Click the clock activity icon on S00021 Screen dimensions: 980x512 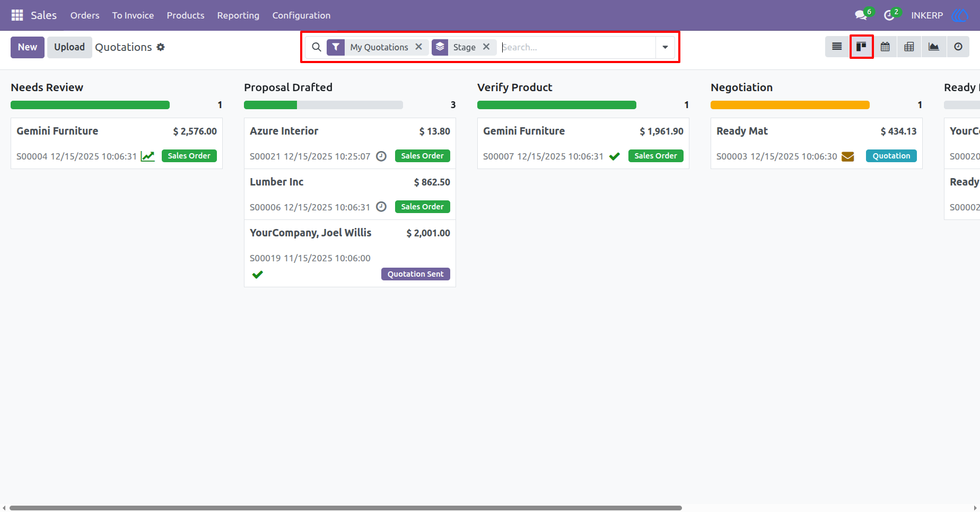click(x=381, y=156)
